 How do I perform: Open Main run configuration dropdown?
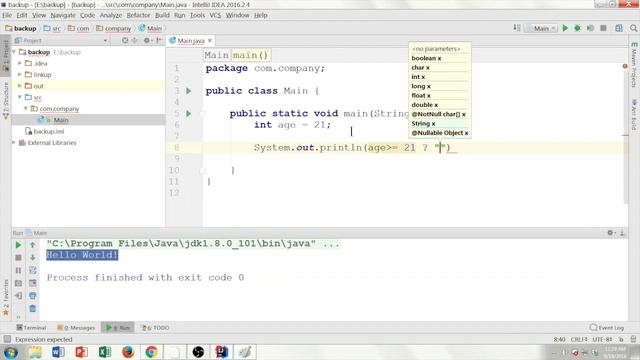[541, 28]
